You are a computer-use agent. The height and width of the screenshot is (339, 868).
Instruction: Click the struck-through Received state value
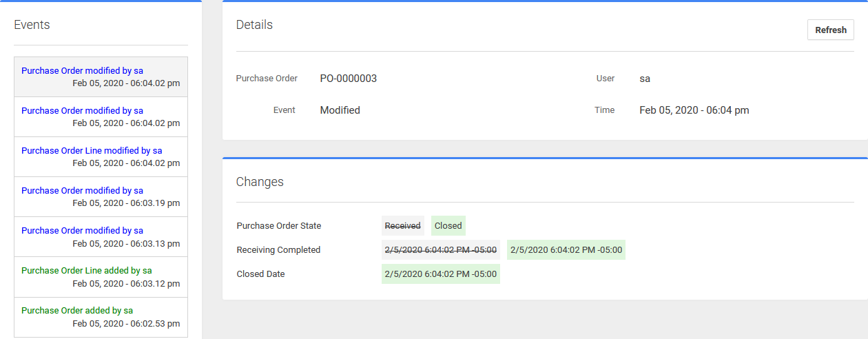pos(403,226)
